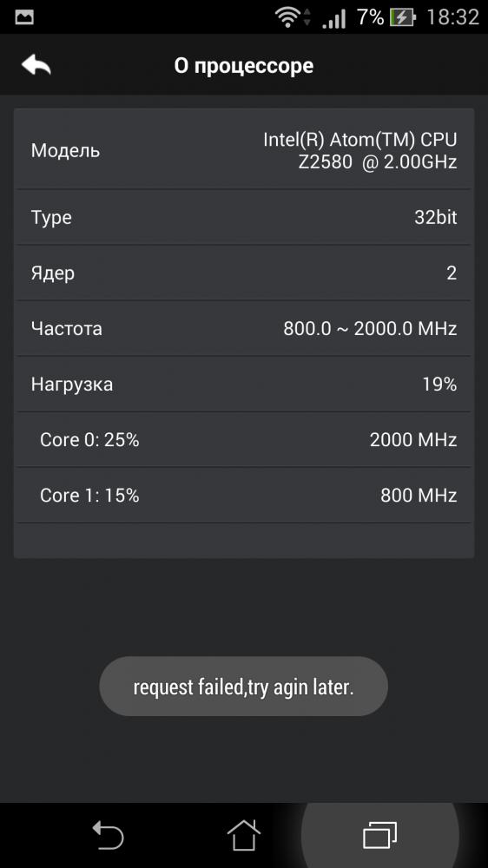Tap the 'request failed' toast message
The height and width of the screenshot is (868, 488).
coord(244,687)
